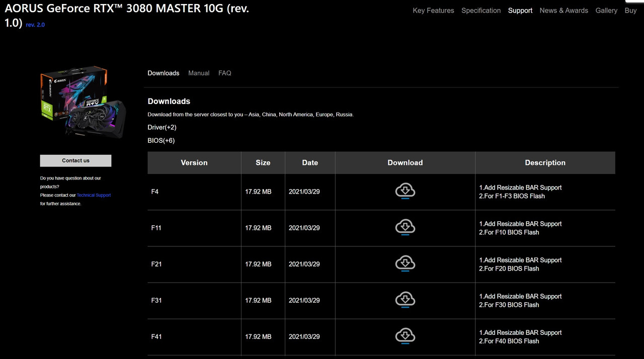Click the AORUS GeForce RTX 3080 title

(x=127, y=16)
